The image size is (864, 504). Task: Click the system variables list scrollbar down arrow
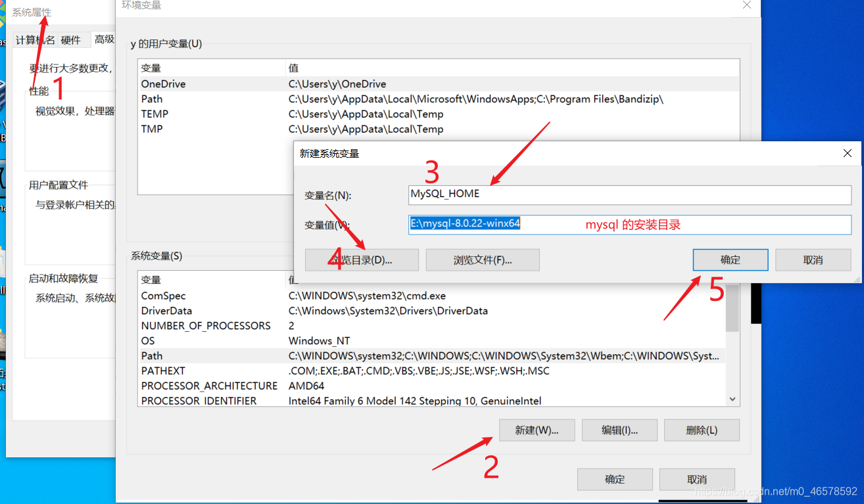pos(732,399)
